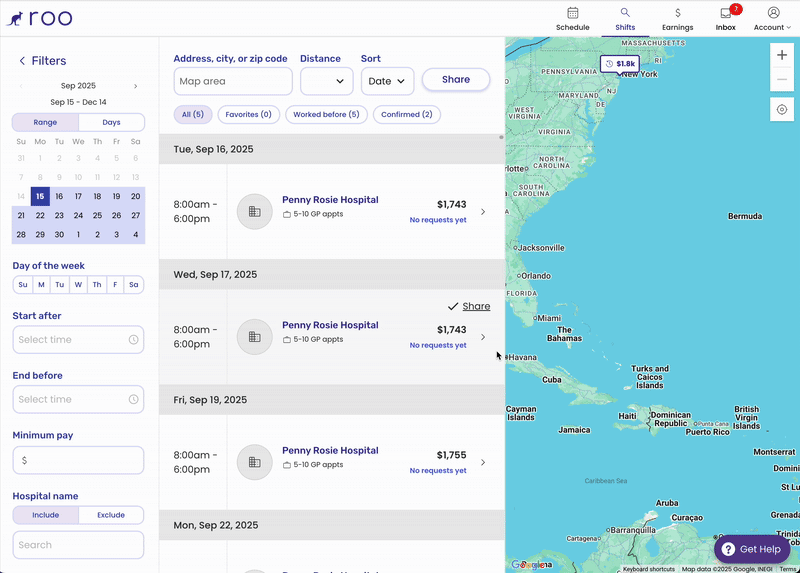Click the $1.8k map price marker
Image resolution: width=800 pixels, height=573 pixels.
pyautogui.click(x=620, y=64)
